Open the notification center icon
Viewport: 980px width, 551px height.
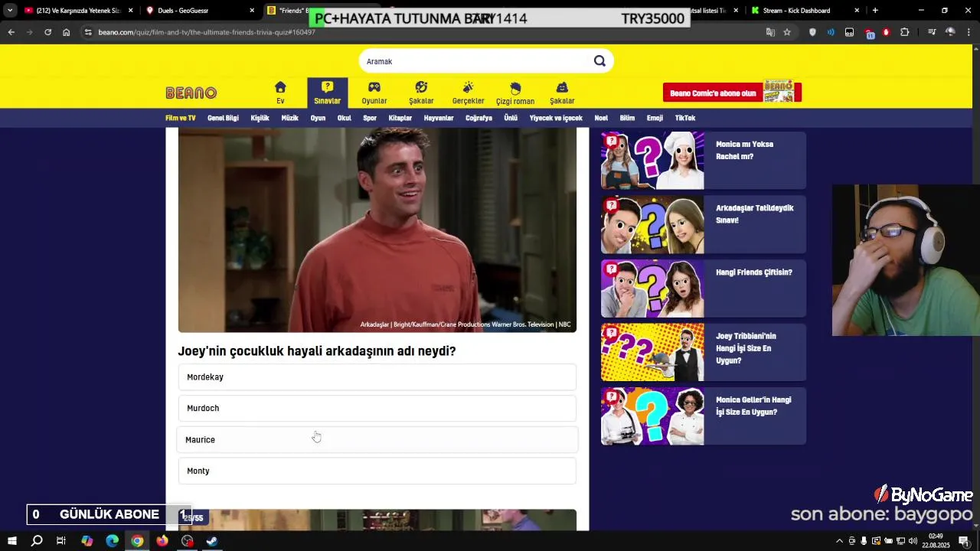[x=966, y=541]
